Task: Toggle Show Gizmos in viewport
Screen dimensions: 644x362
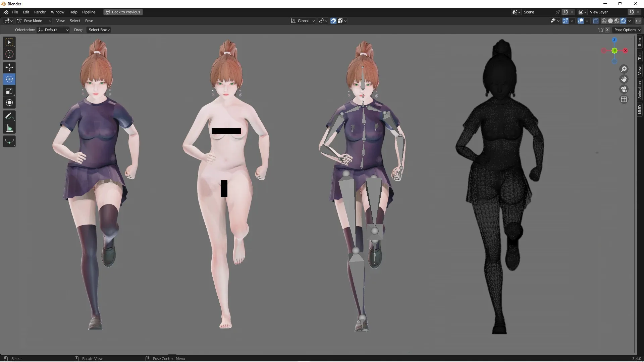Action: point(567,20)
